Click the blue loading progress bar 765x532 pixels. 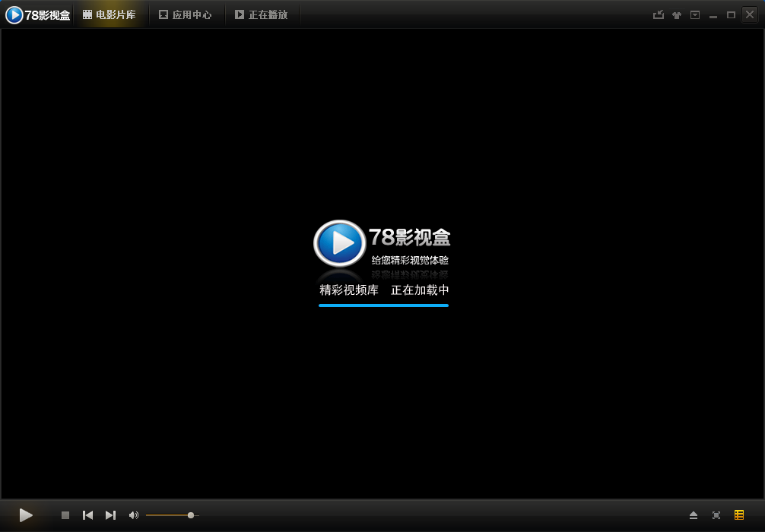pos(383,306)
